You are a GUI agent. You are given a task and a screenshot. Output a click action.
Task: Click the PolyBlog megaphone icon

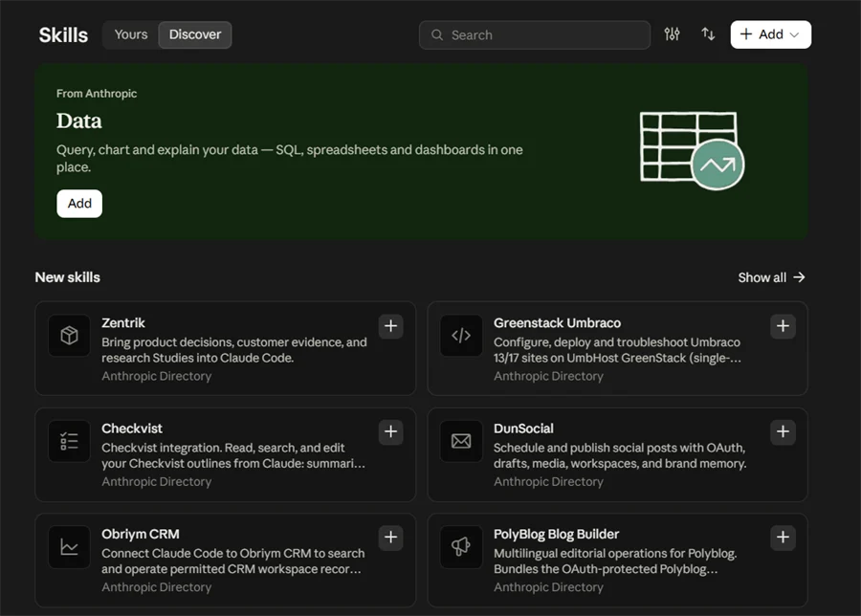461,547
